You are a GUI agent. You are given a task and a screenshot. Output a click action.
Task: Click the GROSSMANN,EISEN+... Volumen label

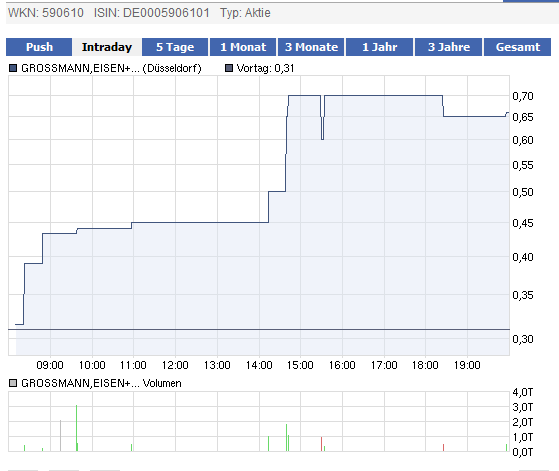(101, 383)
